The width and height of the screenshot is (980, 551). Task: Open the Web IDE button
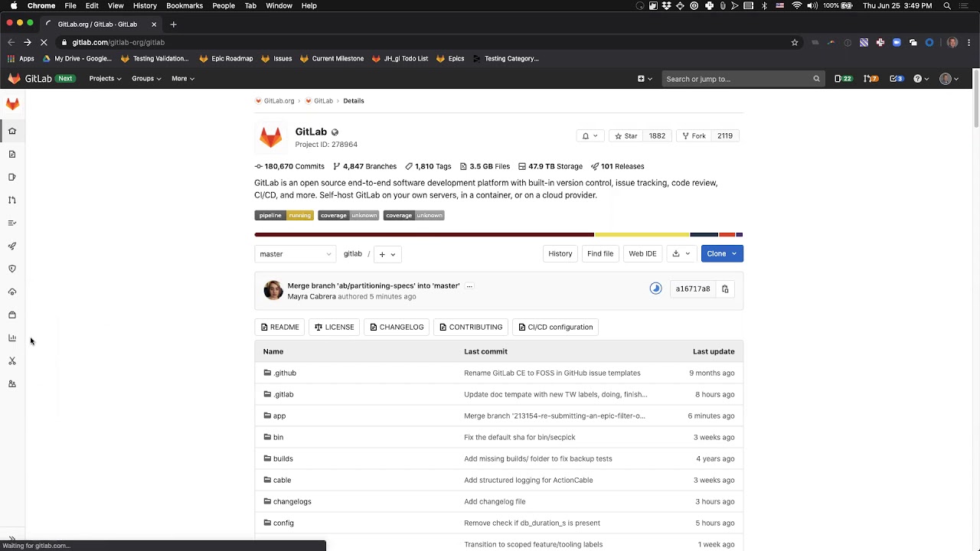tap(642, 253)
